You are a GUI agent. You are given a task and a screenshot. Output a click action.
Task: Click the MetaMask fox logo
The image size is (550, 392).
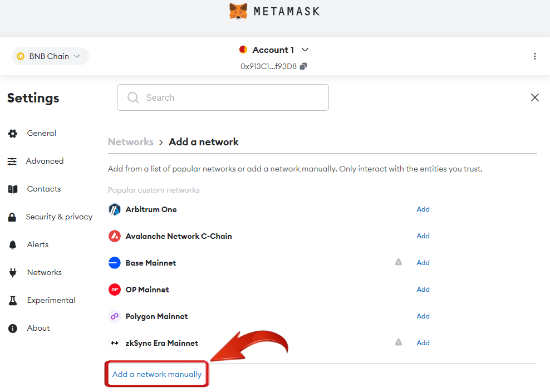tap(238, 11)
